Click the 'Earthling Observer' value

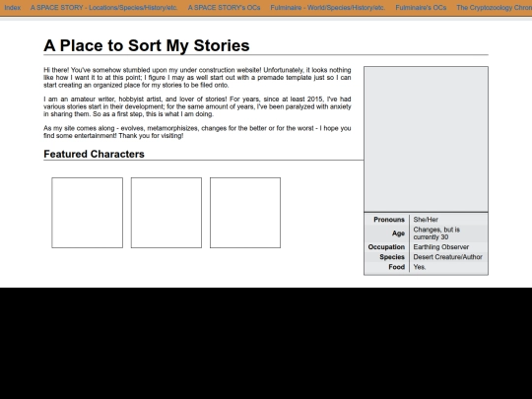point(441,247)
